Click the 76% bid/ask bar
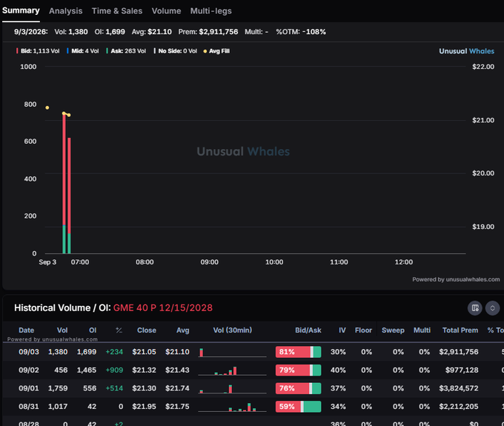Viewport: 504px width, 426px height. coord(298,388)
